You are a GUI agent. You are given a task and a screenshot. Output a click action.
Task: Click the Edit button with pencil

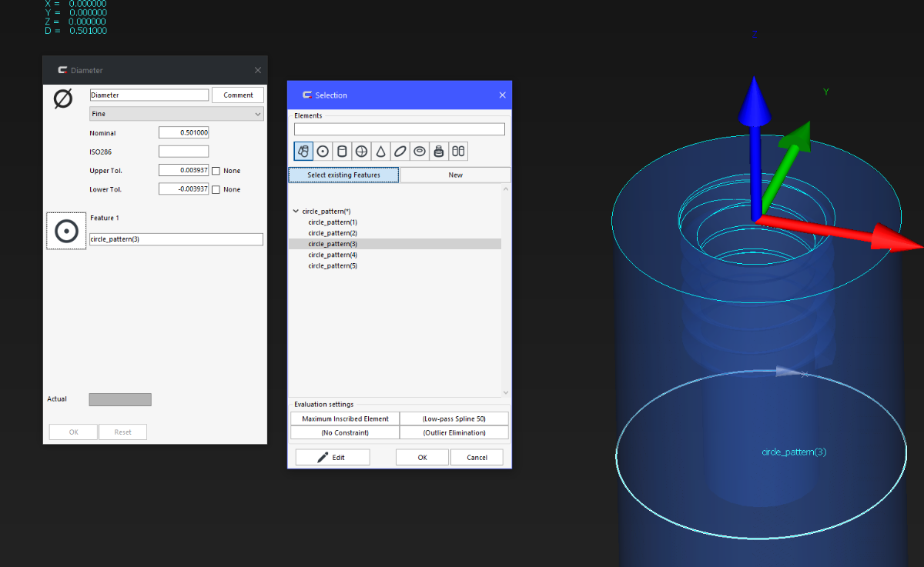coord(333,457)
